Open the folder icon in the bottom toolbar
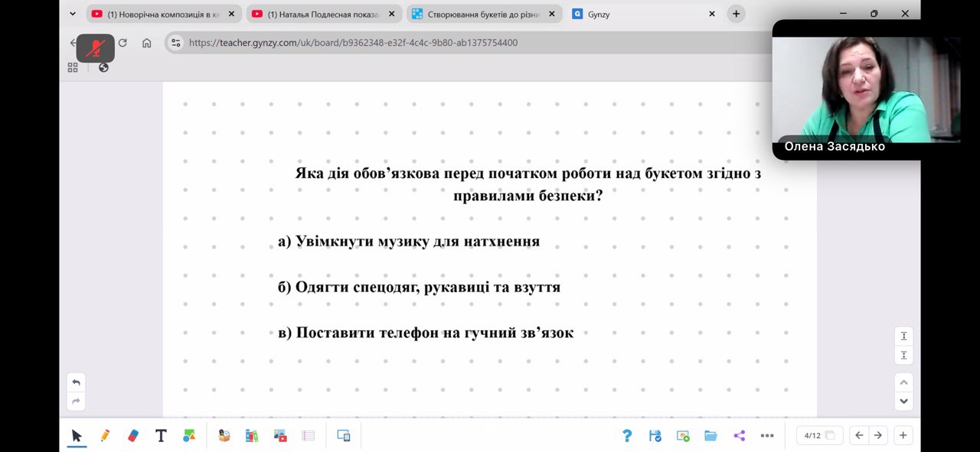980x452 pixels. click(710, 435)
